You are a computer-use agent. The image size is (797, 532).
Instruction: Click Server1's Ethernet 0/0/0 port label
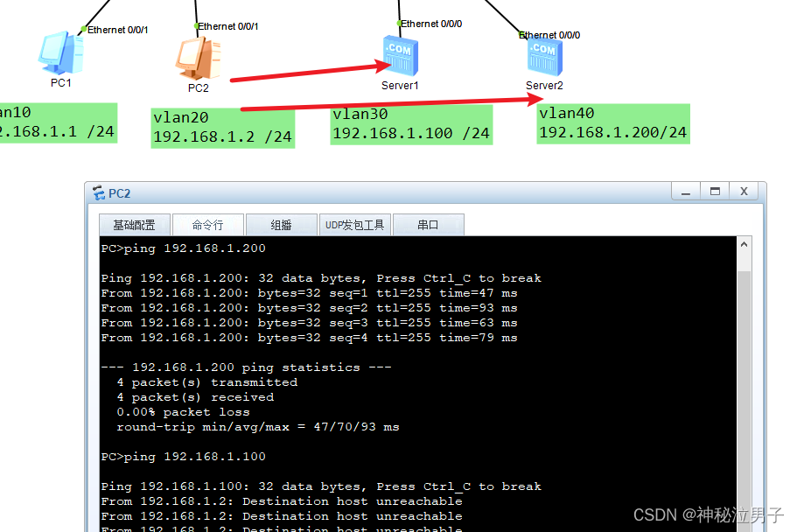pyautogui.click(x=431, y=24)
